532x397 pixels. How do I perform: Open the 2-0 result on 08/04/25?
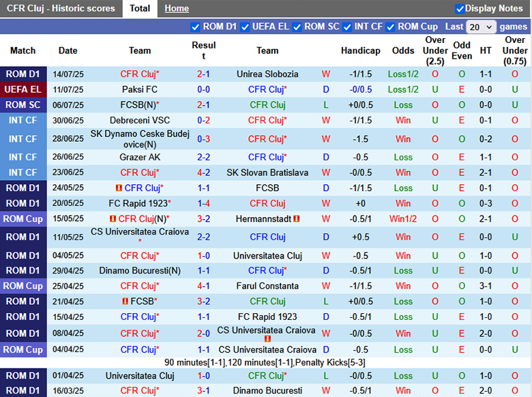203,334
